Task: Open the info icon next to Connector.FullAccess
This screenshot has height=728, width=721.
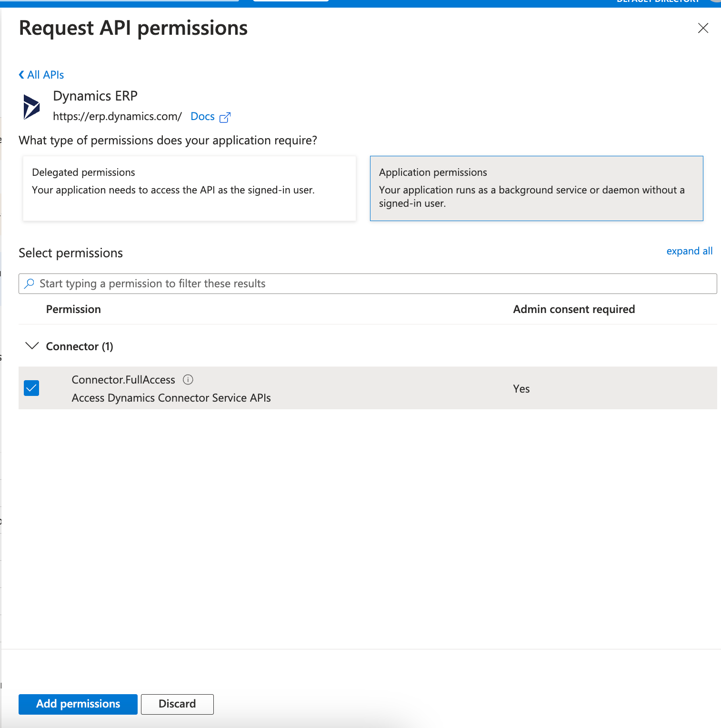Action: (x=188, y=380)
